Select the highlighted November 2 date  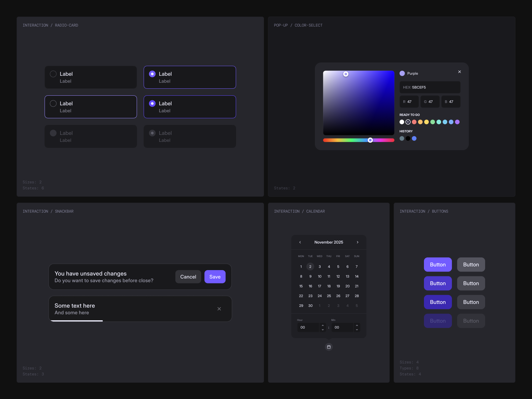click(x=310, y=266)
